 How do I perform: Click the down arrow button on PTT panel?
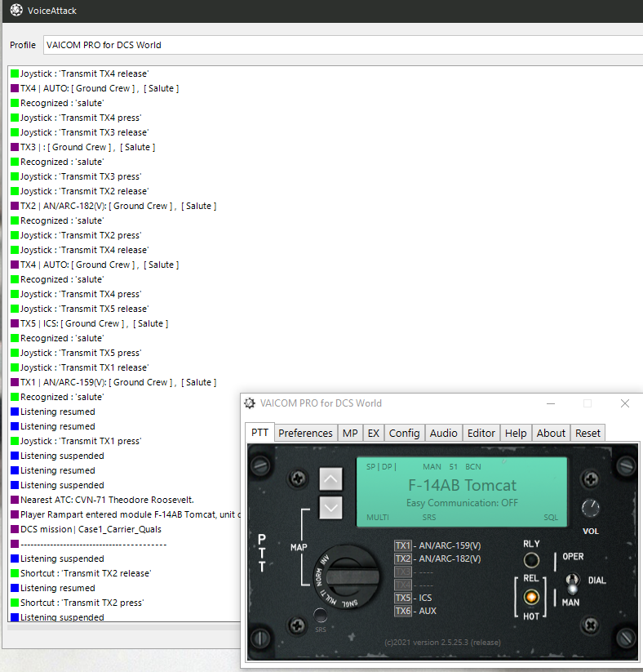(x=330, y=507)
